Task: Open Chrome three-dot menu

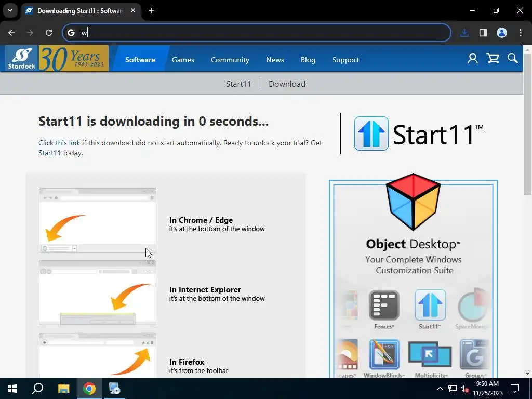Action: click(521, 33)
